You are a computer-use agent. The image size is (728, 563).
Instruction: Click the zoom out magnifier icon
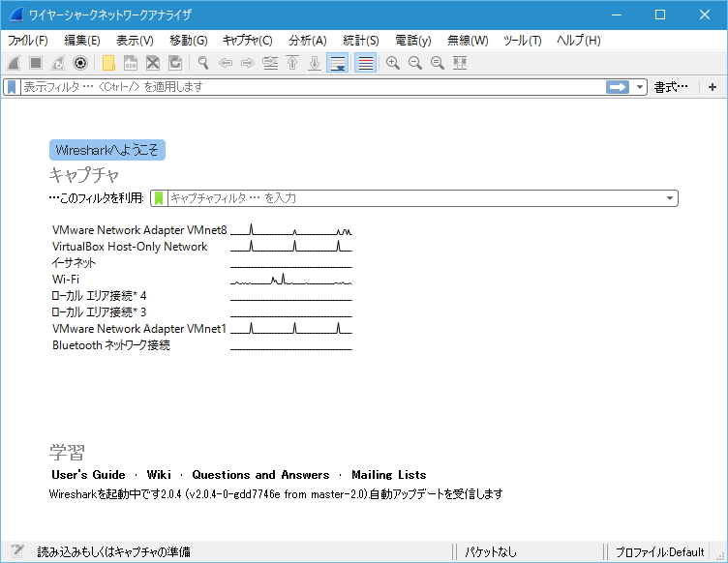click(x=415, y=63)
